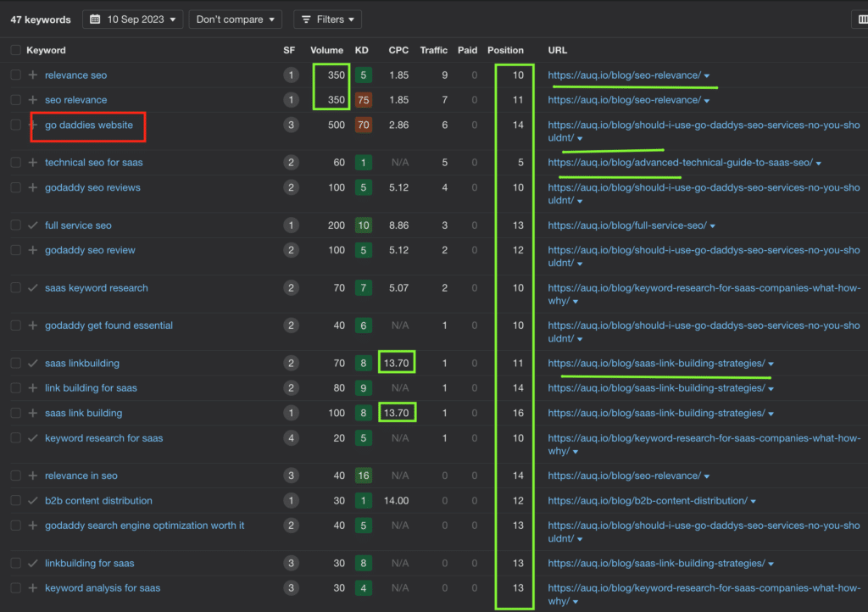Click checkmark icon beside 'linkbuilding for saas'
This screenshot has width=868, height=612.
[x=33, y=563]
